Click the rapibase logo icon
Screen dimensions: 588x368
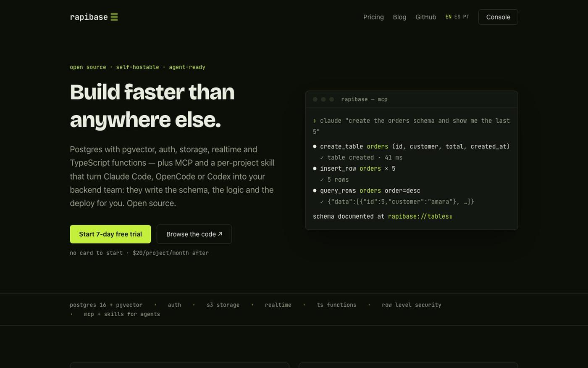coord(114,17)
